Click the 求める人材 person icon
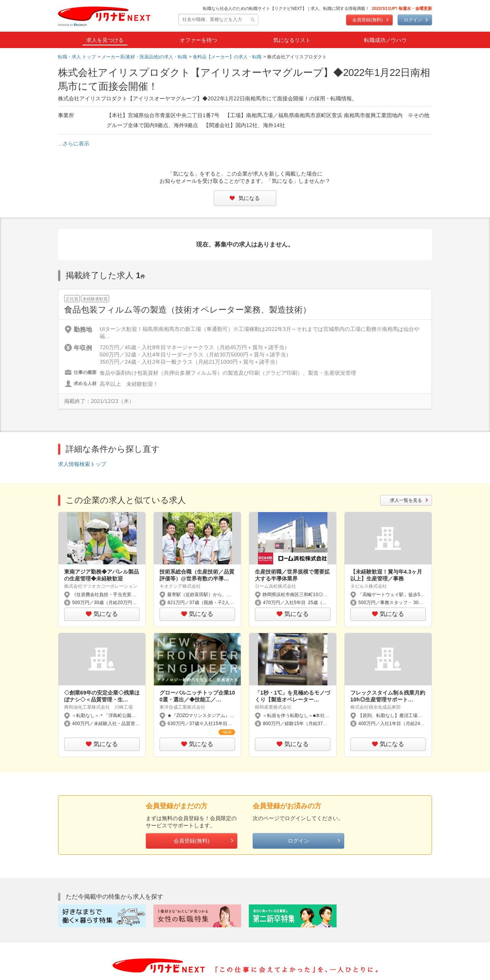The image size is (490, 980). click(x=68, y=384)
